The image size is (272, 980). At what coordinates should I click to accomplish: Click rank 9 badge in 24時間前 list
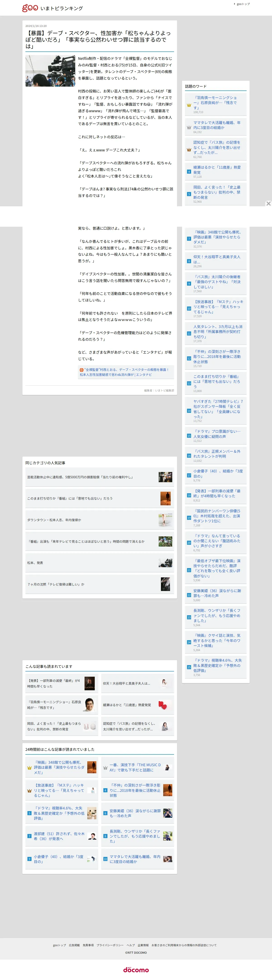tap(29, 859)
